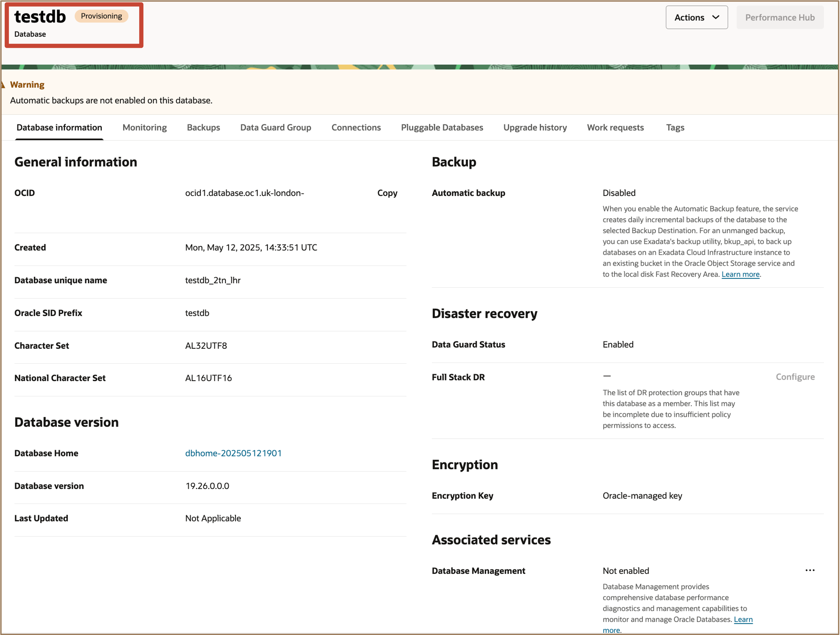Select the Connections tab
The image size is (840, 635).
coord(356,127)
